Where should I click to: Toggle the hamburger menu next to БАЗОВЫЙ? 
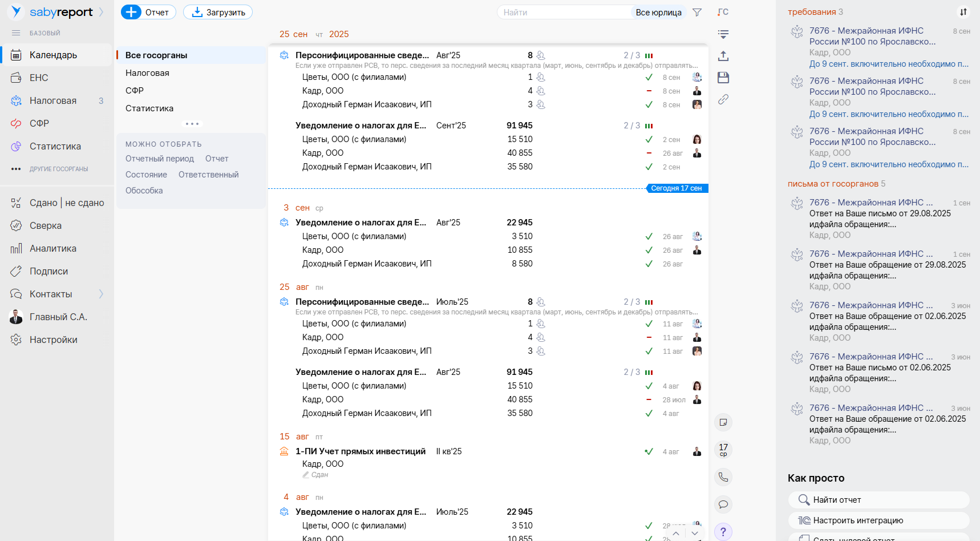[x=16, y=33]
